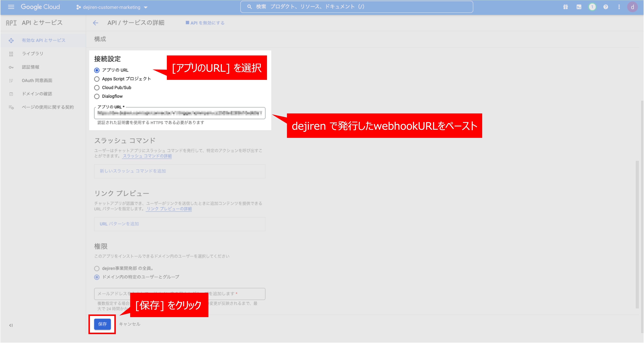644x343 pixels.
Task: Open notifications badge showing 1
Action: tap(592, 7)
